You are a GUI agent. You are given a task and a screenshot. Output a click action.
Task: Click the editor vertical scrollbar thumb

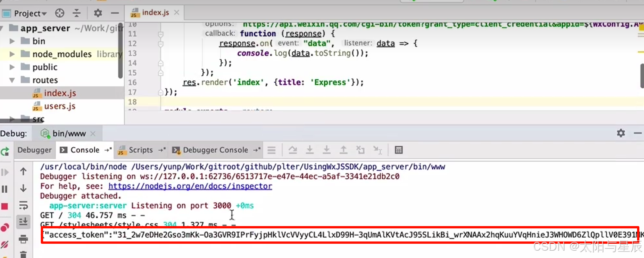coord(642,75)
